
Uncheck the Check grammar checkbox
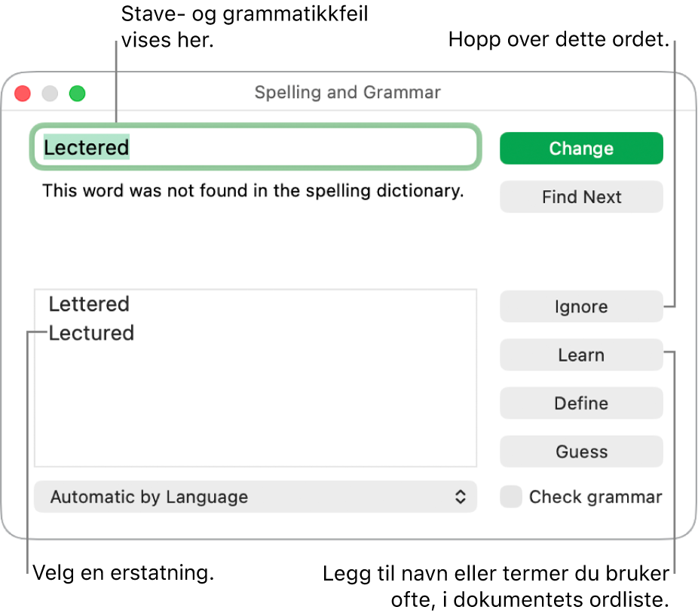tap(511, 497)
